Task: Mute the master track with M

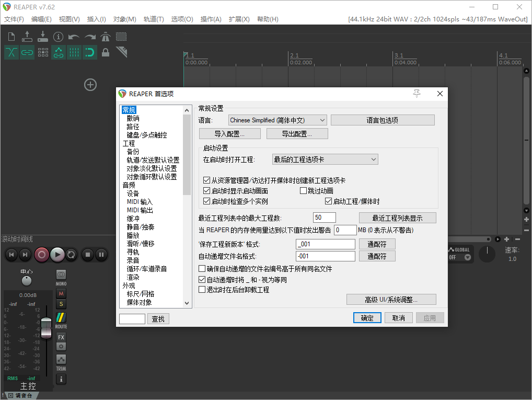Action: tap(61, 293)
